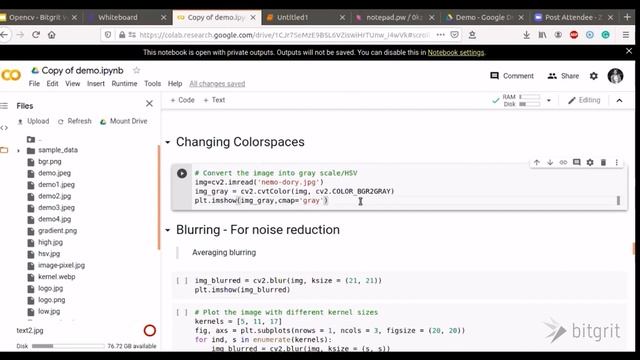Copy link to cell icon
Image resolution: width=640 pixels, height=360 pixels.
563,162
